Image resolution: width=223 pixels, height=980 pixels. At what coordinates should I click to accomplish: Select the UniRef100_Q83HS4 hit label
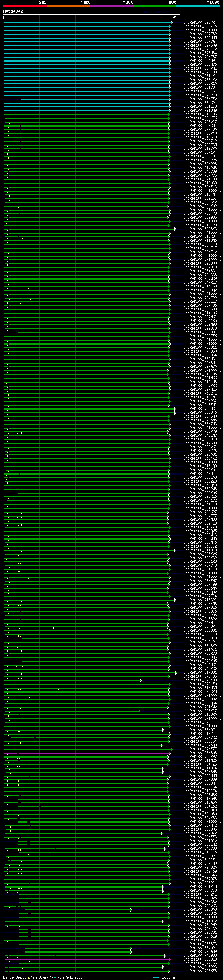click(200, 408)
